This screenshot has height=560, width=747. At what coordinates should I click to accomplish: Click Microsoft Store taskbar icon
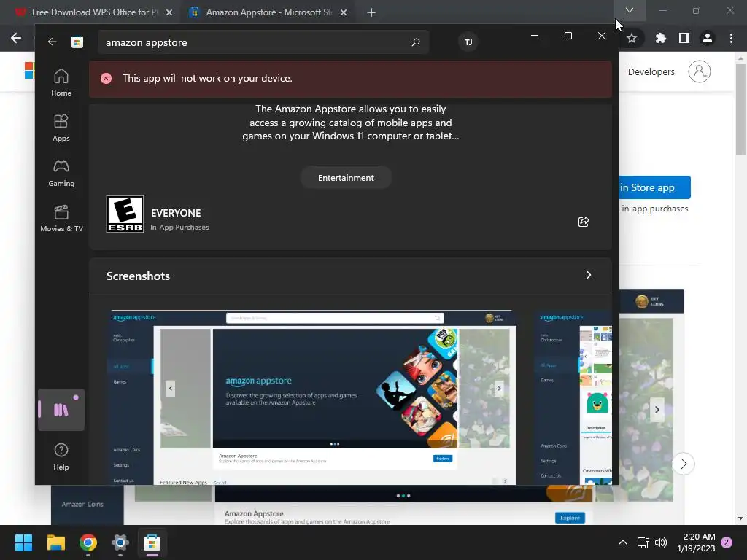152,542
